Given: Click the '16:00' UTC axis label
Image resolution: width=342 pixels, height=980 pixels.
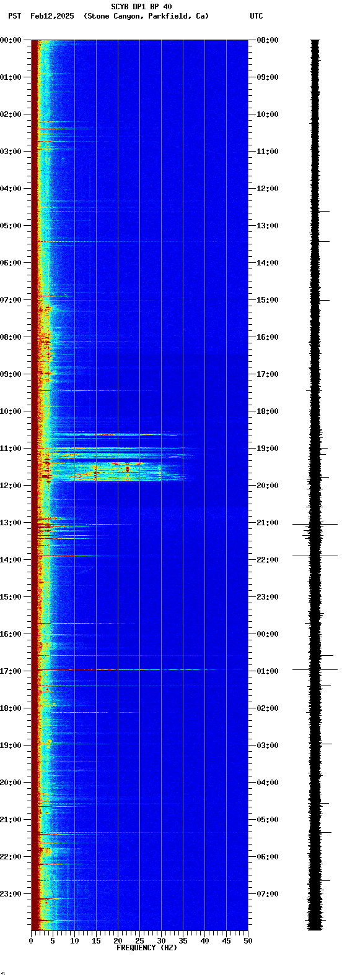Looking at the screenshot, I should tap(268, 337).
